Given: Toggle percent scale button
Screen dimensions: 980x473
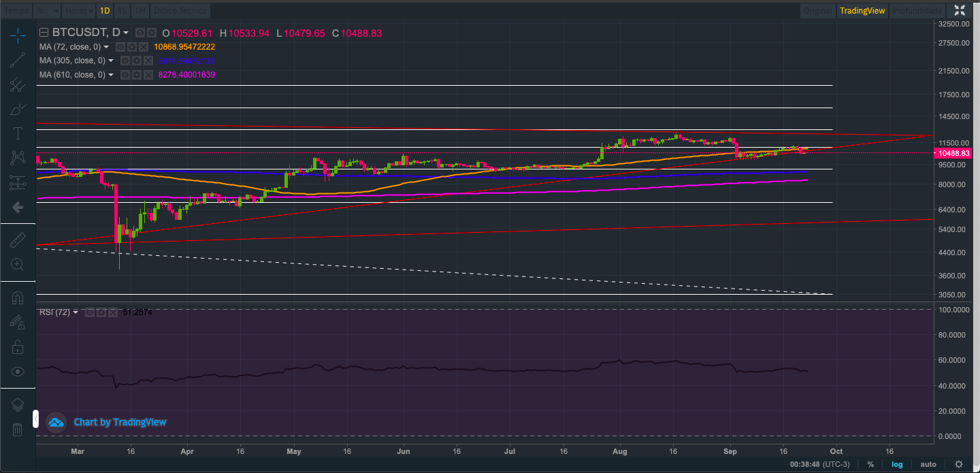Looking at the screenshot, I should (x=870, y=464).
